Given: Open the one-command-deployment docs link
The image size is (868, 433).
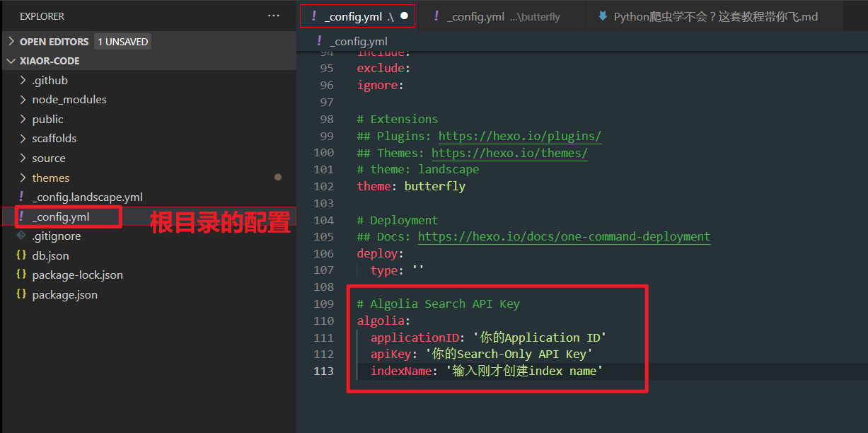Looking at the screenshot, I should (564, 236).
